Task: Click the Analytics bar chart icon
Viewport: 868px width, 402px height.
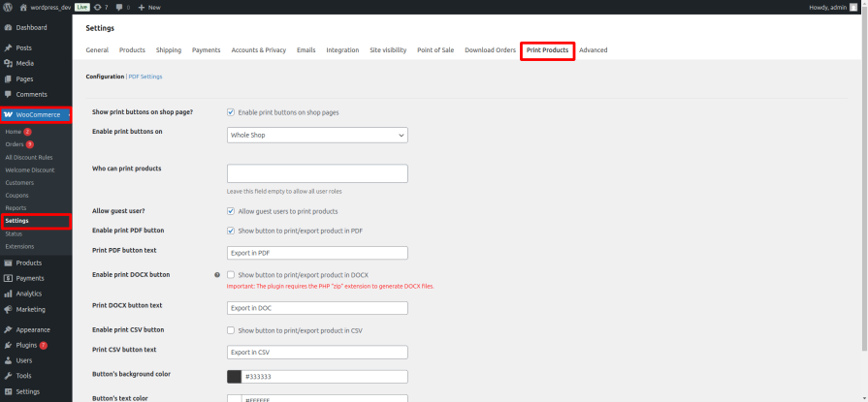Action: (x=9, y=294)
